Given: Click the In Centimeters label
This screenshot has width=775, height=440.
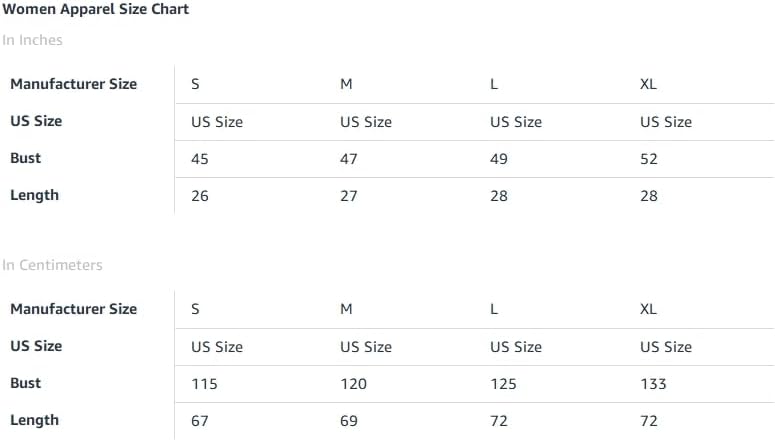Looking at the screenshot, I should click(52, 265).
